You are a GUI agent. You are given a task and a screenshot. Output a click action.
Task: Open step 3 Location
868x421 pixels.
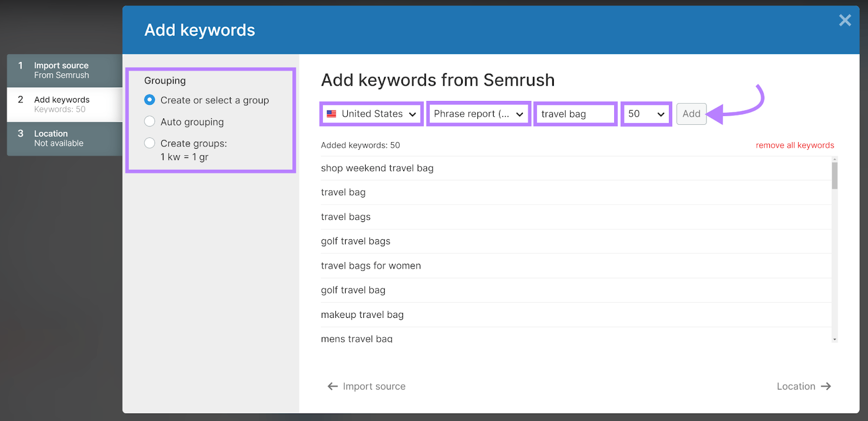pos(65,139)
